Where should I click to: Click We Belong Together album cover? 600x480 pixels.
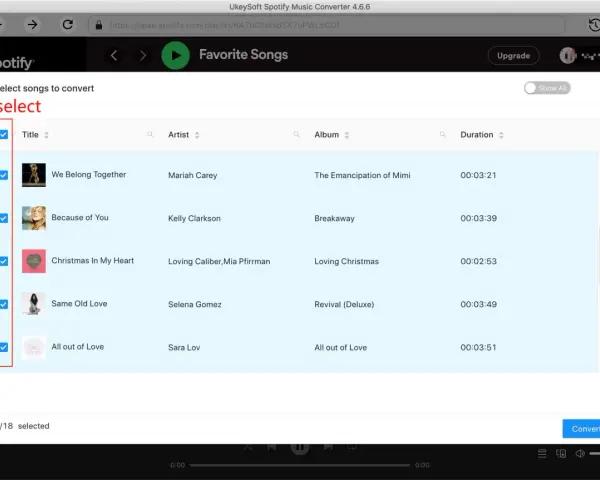[x=34, y=175]
